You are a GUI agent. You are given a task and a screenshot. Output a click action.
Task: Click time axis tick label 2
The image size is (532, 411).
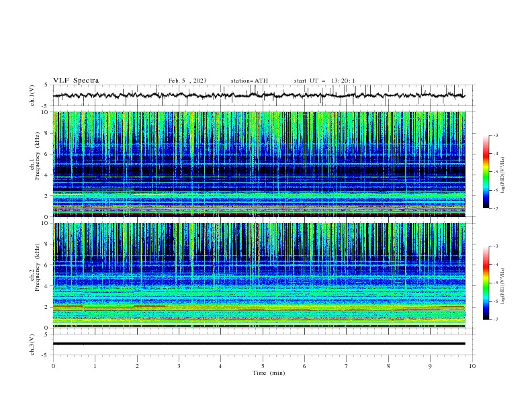[x=137, y=366]
